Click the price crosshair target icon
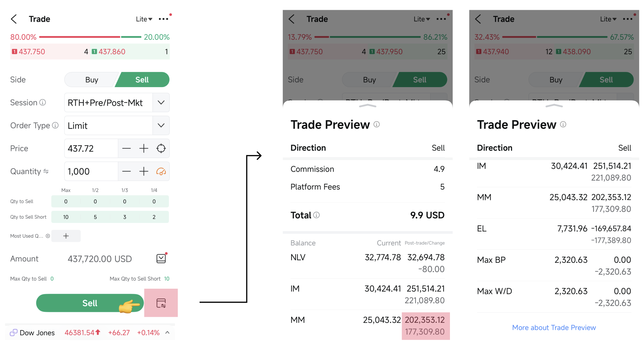The height and width of the screenshot is (347, 644). tap(161, 148)
